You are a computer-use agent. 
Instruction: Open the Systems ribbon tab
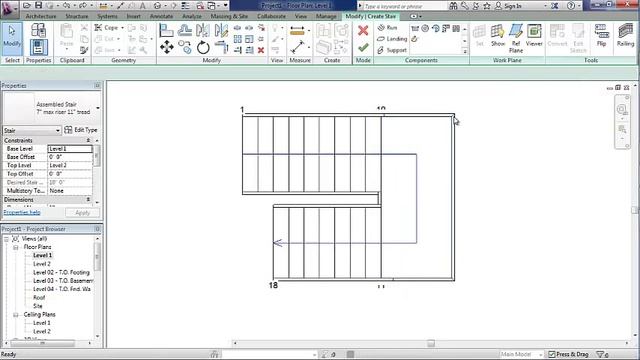pos(107,16)
